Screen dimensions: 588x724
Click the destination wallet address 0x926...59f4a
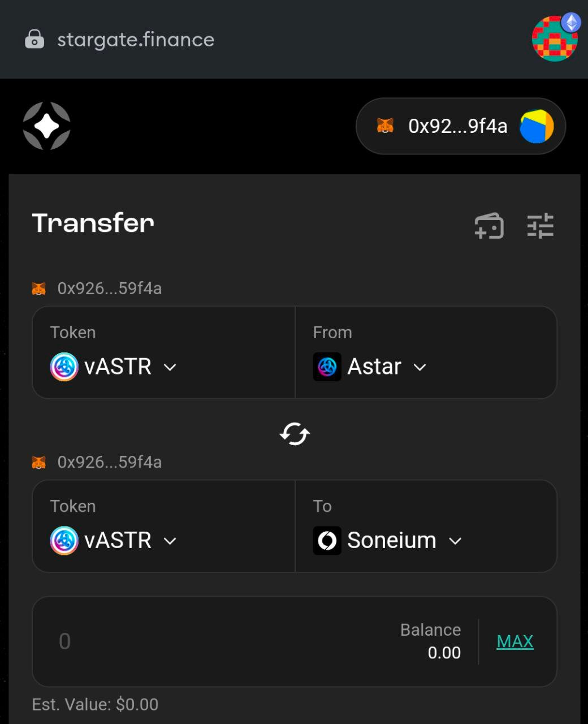(110, 462)
